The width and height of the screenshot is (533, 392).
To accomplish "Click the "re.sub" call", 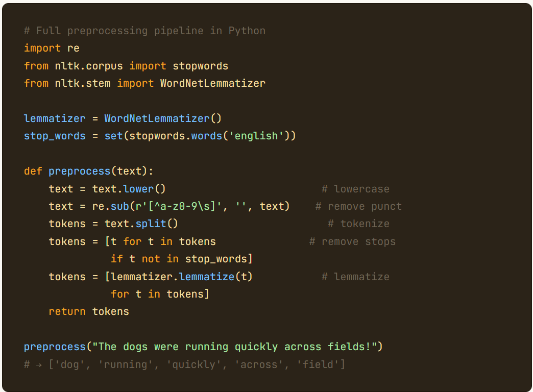I will coord(110,206).
